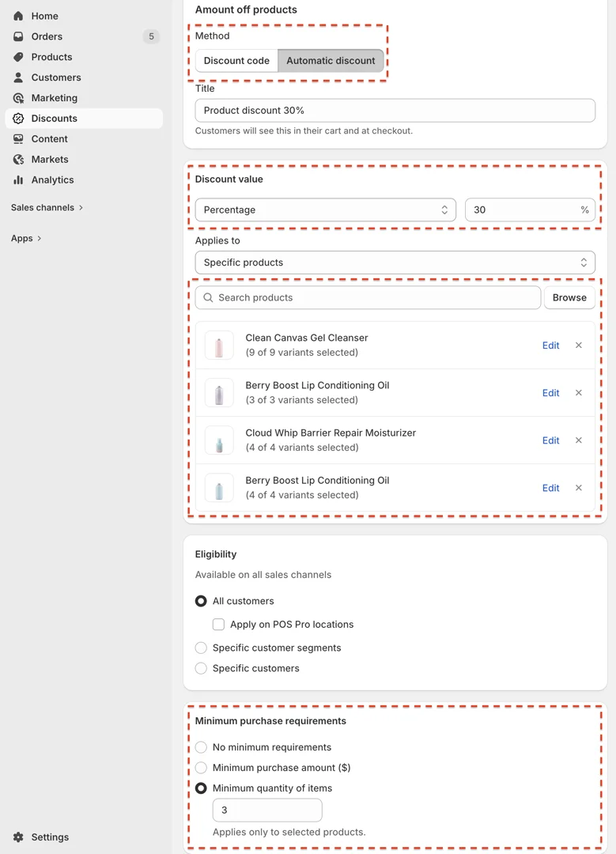The height and width of the screenshot is (854, 616).
Task: Remove Berry Boost Lip Oil (4 variants) with X
Action: pos(579,488)
